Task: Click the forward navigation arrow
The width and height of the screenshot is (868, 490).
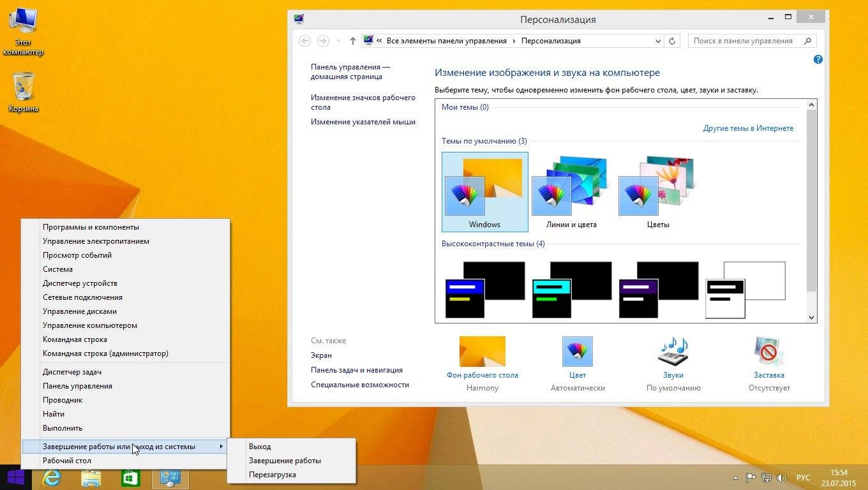Action: (x=323, y=41)
